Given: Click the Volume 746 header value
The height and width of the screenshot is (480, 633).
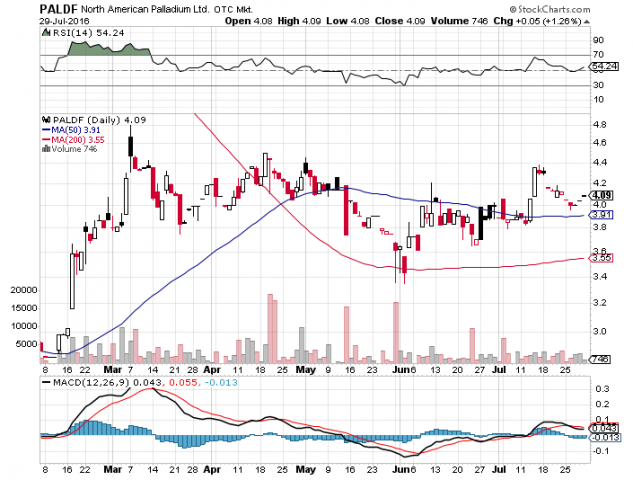Looking at the screenshot, I should (459, 21).
